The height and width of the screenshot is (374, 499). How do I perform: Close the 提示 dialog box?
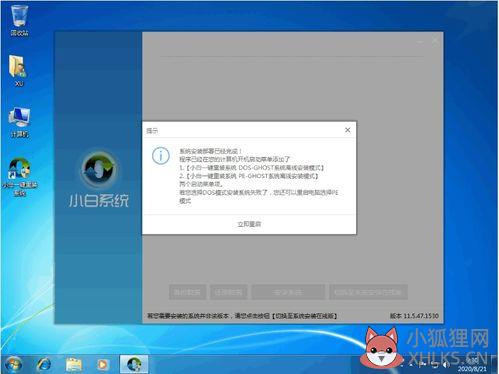point(347,130)
